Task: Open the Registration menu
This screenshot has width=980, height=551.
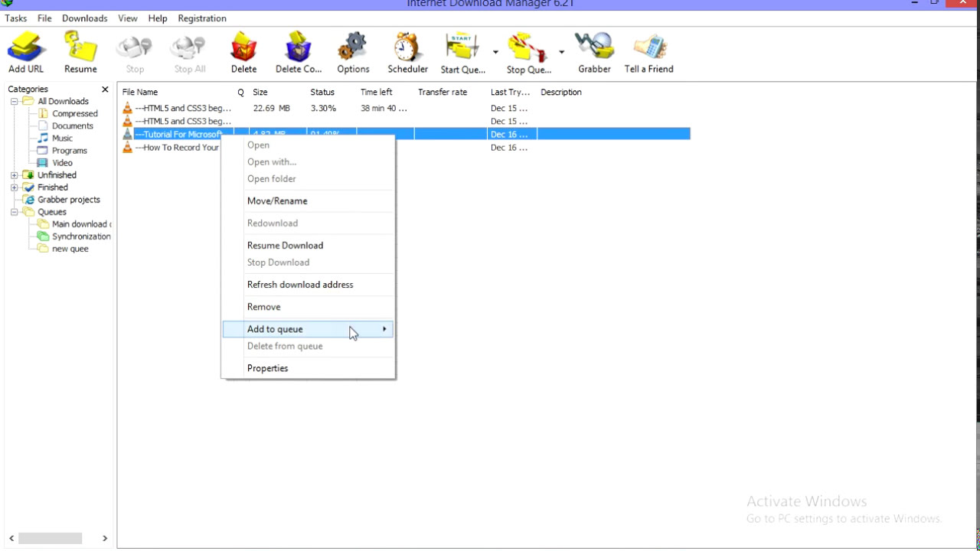Action: tap(202, 18)
